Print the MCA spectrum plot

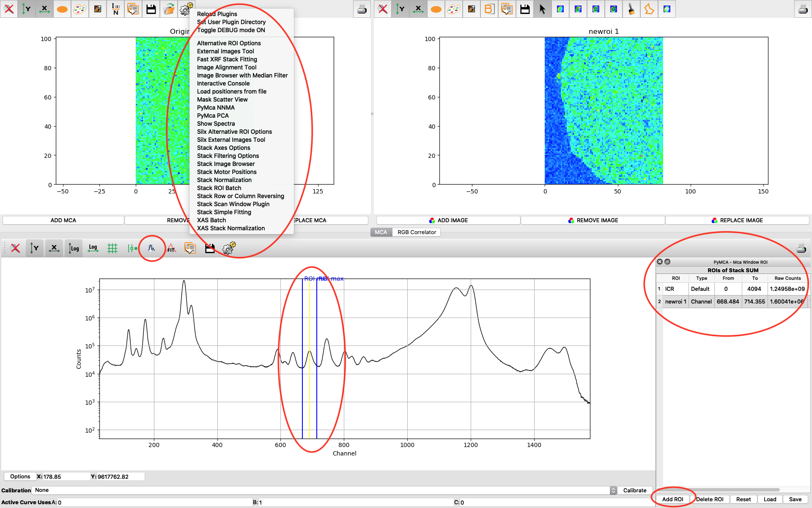801,248
